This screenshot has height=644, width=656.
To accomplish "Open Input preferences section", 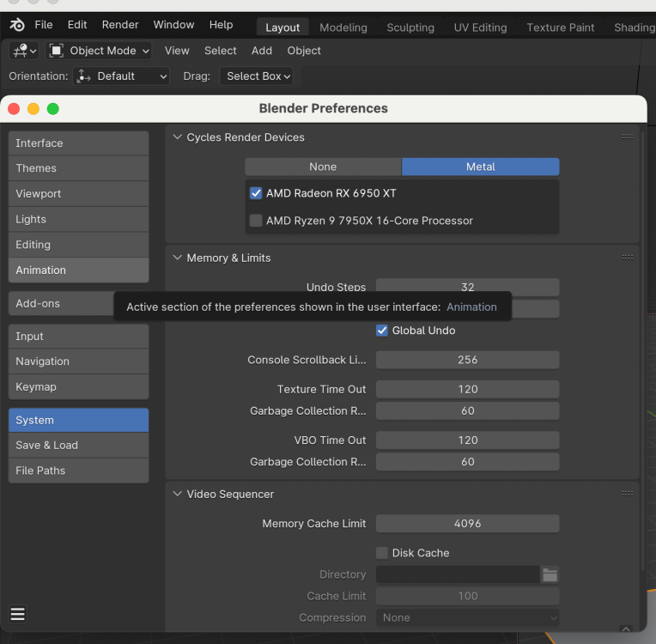I will [x=79, y=337].
